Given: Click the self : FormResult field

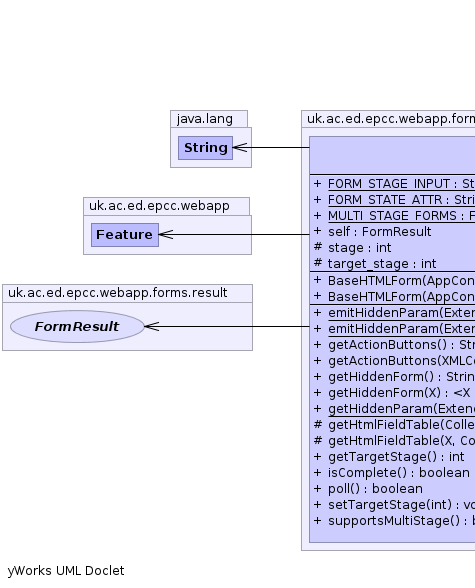Looking at the screenshot, I should click(372, 232).
